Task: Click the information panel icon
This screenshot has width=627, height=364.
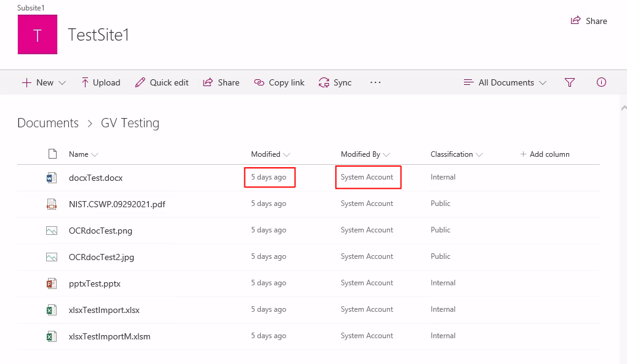Action: (601, 82)
